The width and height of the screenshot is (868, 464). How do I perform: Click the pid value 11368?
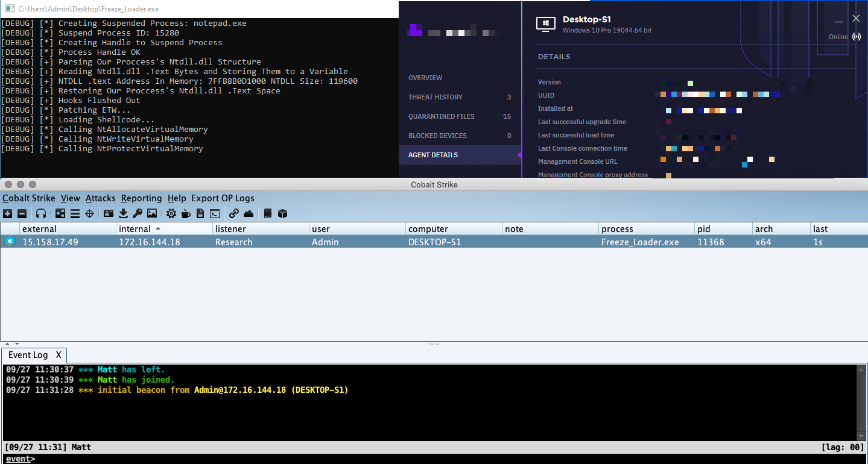coord(711,242)
